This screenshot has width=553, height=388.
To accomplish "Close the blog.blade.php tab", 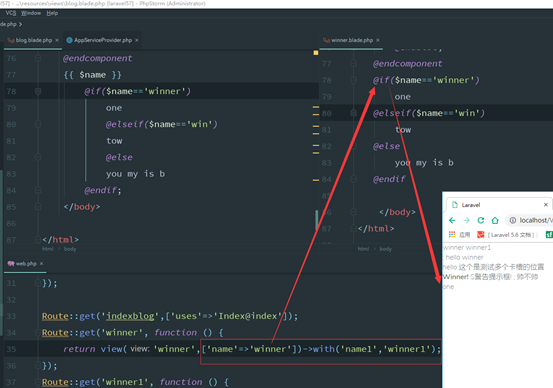I will pos(57,40).
